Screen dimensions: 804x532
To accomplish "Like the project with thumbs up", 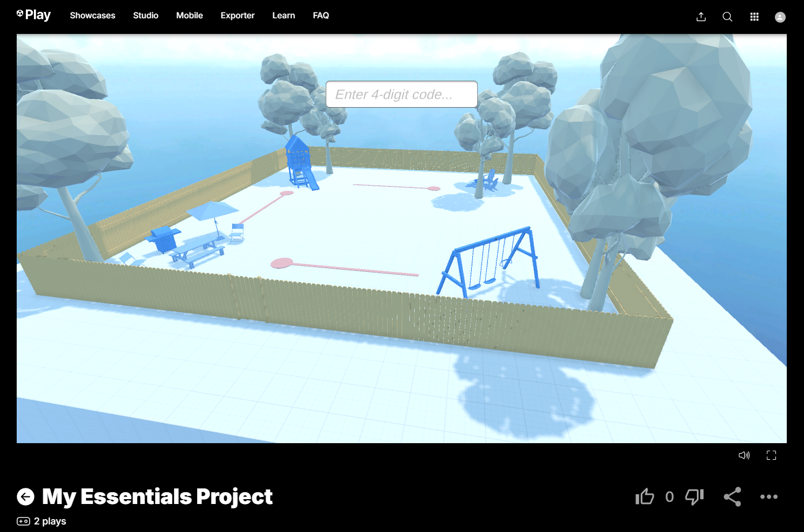I will point(645,496).
